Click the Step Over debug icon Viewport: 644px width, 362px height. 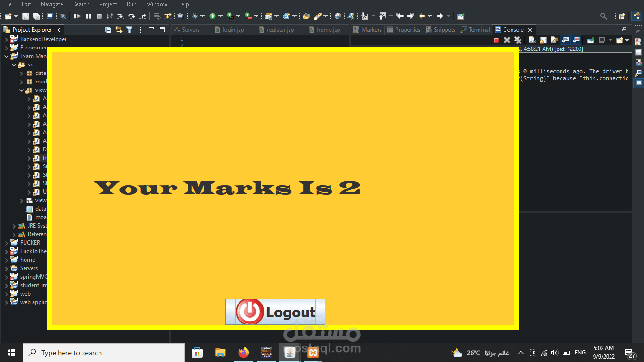132,16
